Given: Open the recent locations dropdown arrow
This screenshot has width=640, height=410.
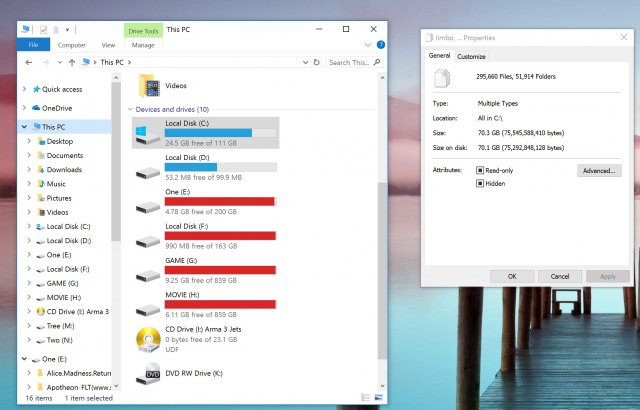Looking at the screenshot, I should [60, 62].
